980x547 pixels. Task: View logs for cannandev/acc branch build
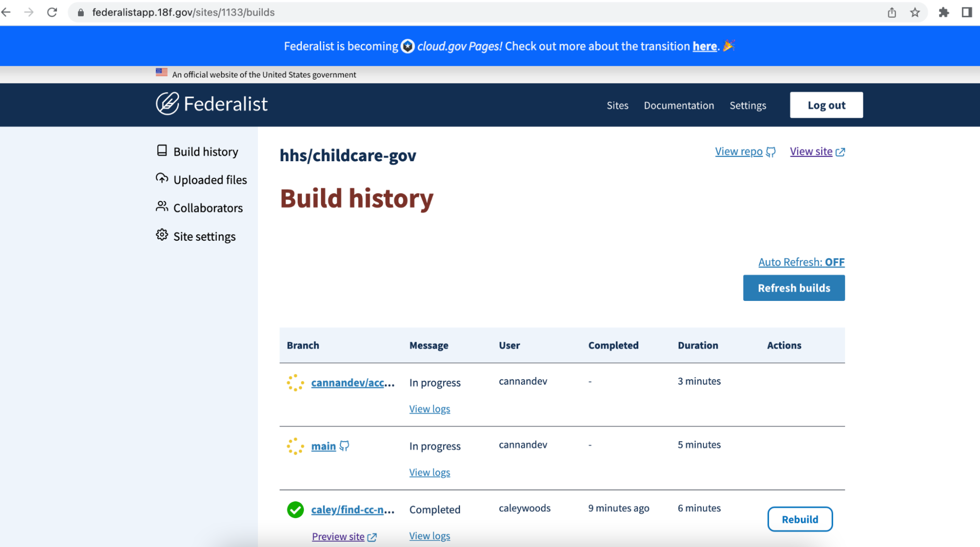pos(429,409)
